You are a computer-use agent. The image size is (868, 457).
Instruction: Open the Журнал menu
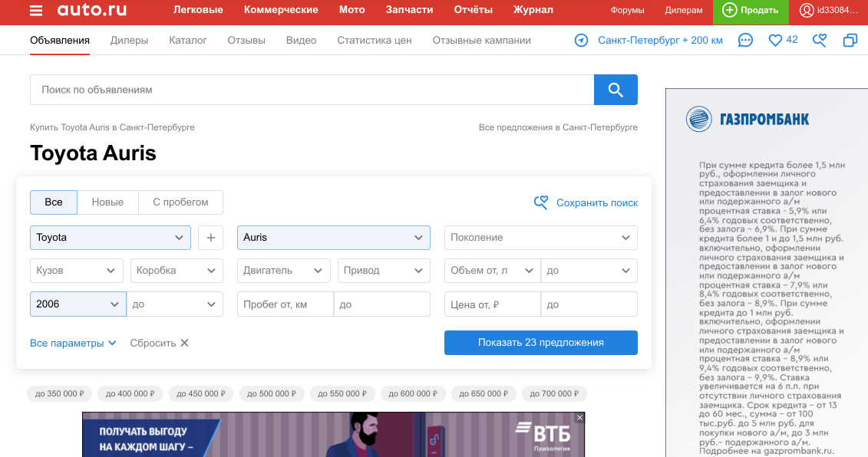pyautogui.click(x=533, y=10)
